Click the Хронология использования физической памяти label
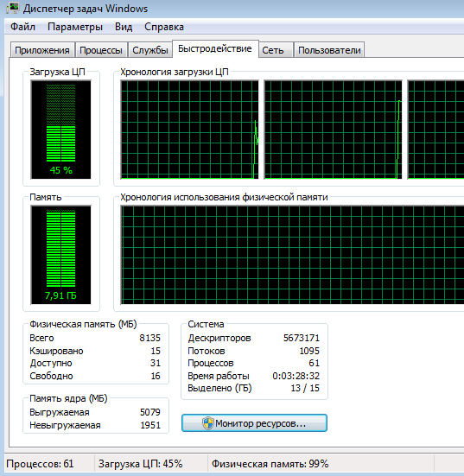The height and width of the screenshot is (476, 464). tap(224, 197)
